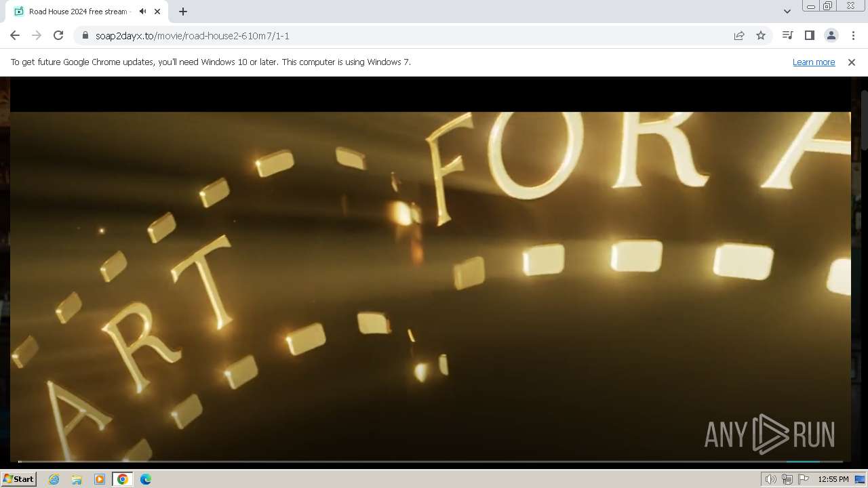Minimize the Chrome window
The height and width of the screenshot is (488, 868).
(810, 5)
